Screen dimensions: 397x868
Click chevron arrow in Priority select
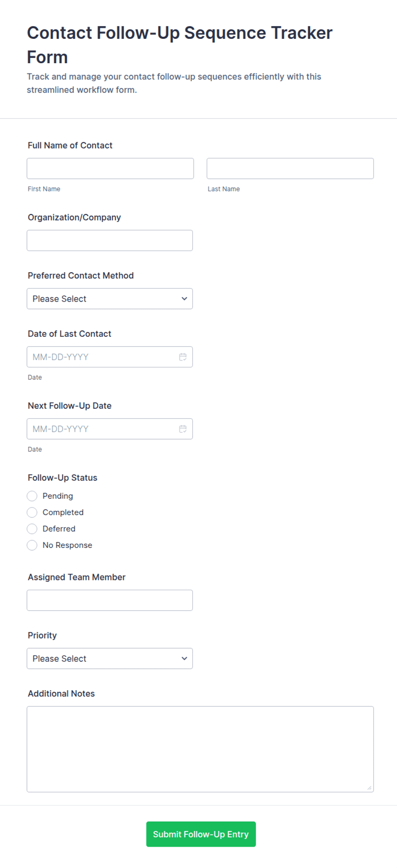(184, 658)
